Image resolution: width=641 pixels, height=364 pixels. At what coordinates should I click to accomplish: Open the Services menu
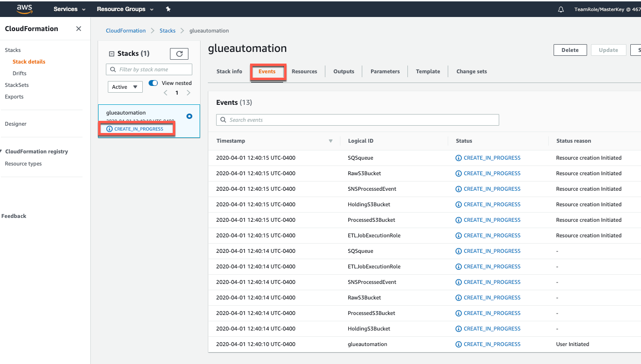point(70,9)
